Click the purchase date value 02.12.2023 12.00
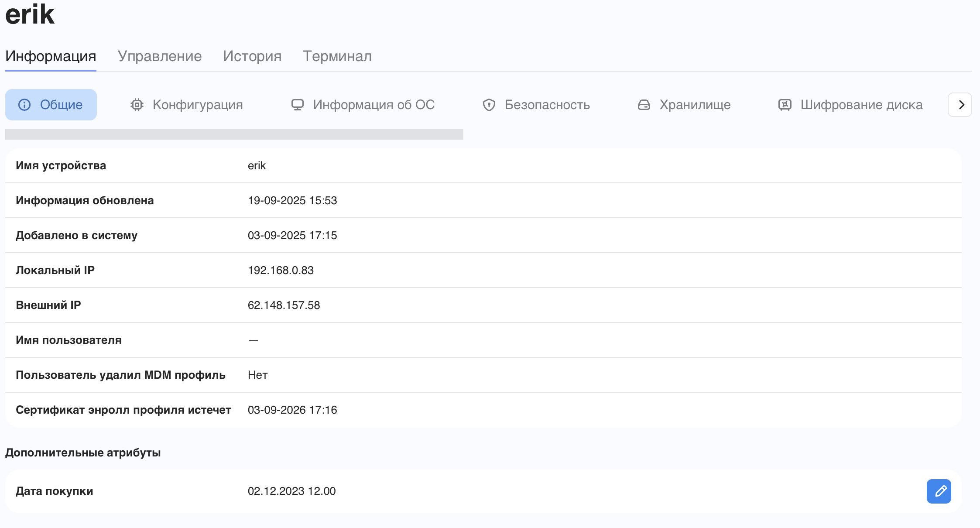Viewport: 980px width, 528px height. (x=291, y=491)
